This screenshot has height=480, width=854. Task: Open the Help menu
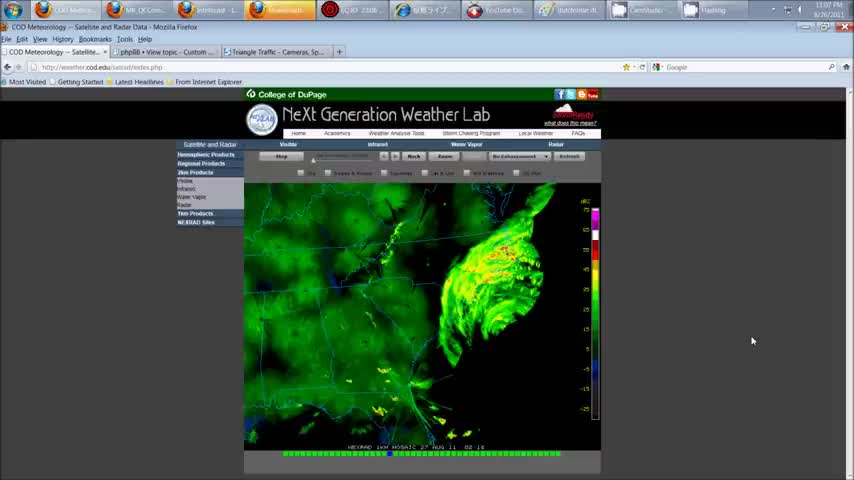(145, 39)
